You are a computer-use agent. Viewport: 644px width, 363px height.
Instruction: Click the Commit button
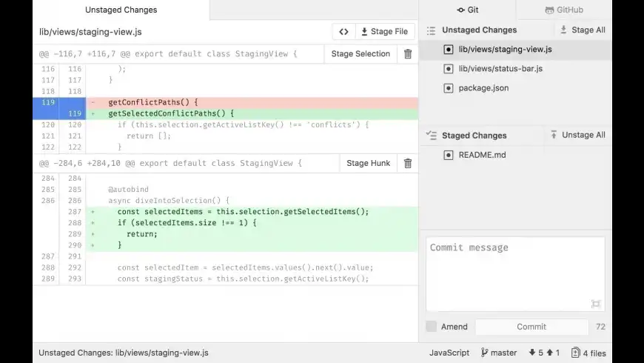coord(531,327)
